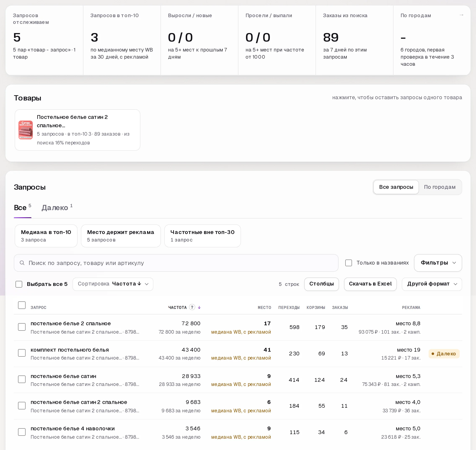Select row постельное белье сатин 2 спальное checkbox

point(22,406)
